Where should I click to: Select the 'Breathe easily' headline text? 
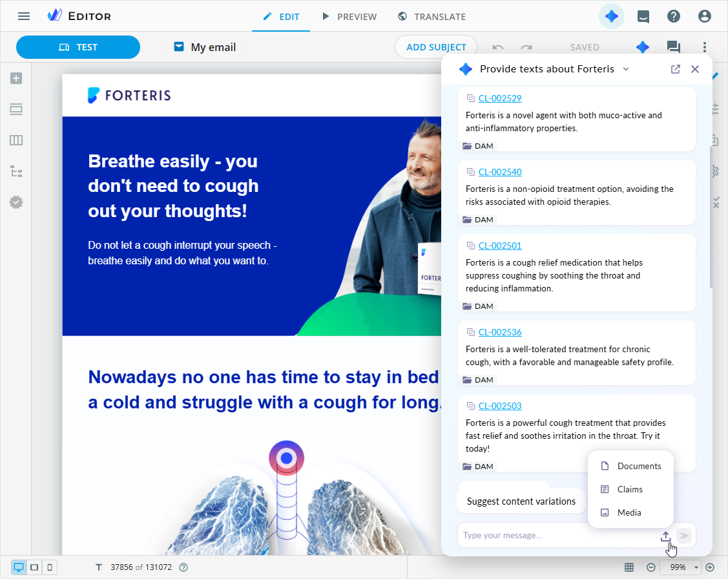(x=173, y=185)
